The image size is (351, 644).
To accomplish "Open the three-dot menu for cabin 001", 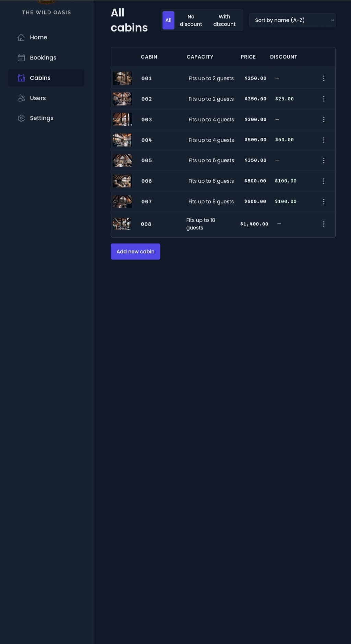I will (324, 78).
